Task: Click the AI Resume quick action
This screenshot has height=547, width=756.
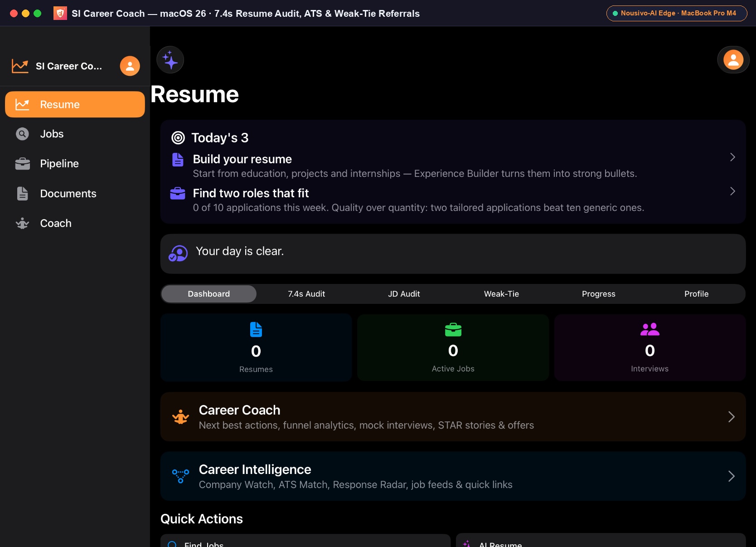Action: click(x=601, y=541)
